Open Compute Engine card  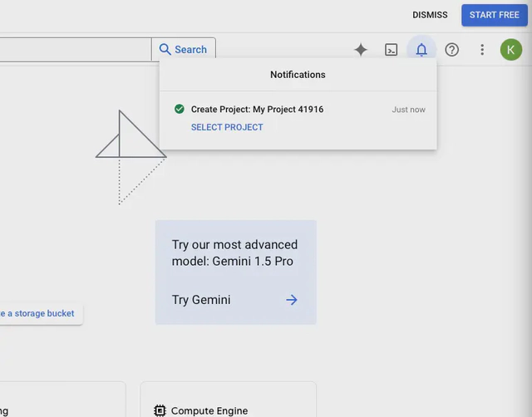click(229, 400)
